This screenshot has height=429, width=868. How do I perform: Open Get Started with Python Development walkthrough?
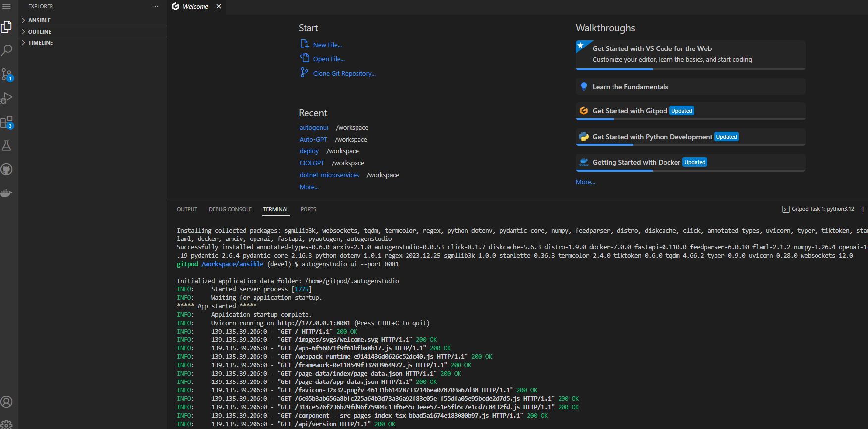point(690,137)
